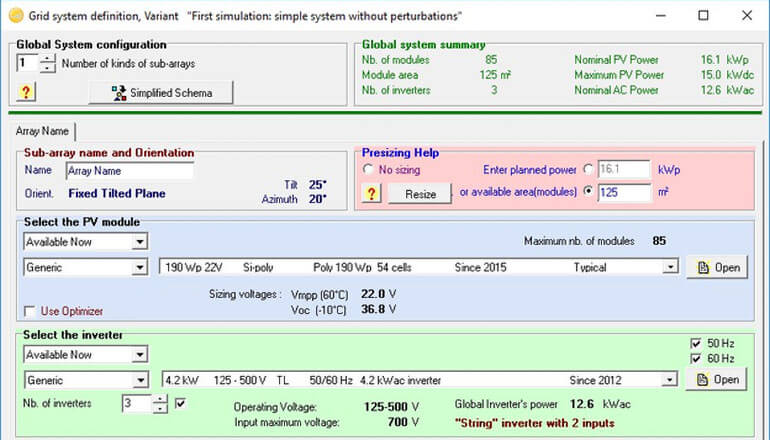The height and width of the screenshot is (440, 770).
Task: Click the sub-arrays count field
Action: tap(28, 63)
